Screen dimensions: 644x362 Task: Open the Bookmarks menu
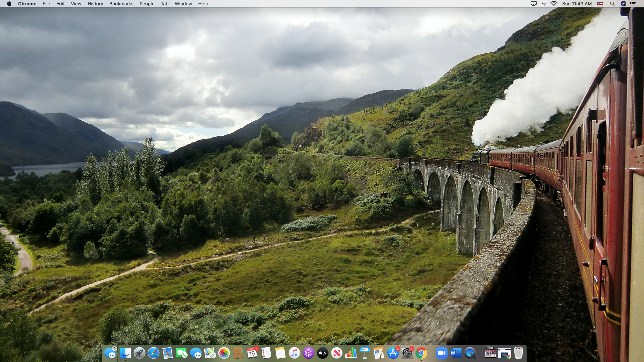click(x=121, y=4)
